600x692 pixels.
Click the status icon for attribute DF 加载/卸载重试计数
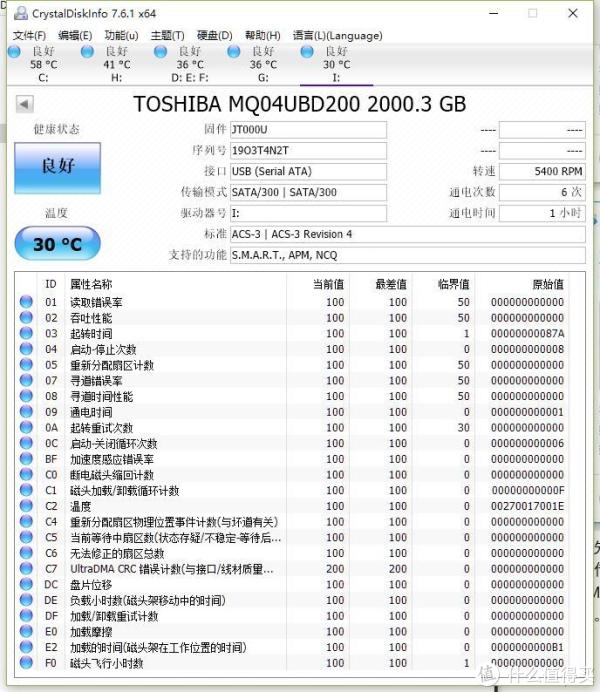pos(26,615)
